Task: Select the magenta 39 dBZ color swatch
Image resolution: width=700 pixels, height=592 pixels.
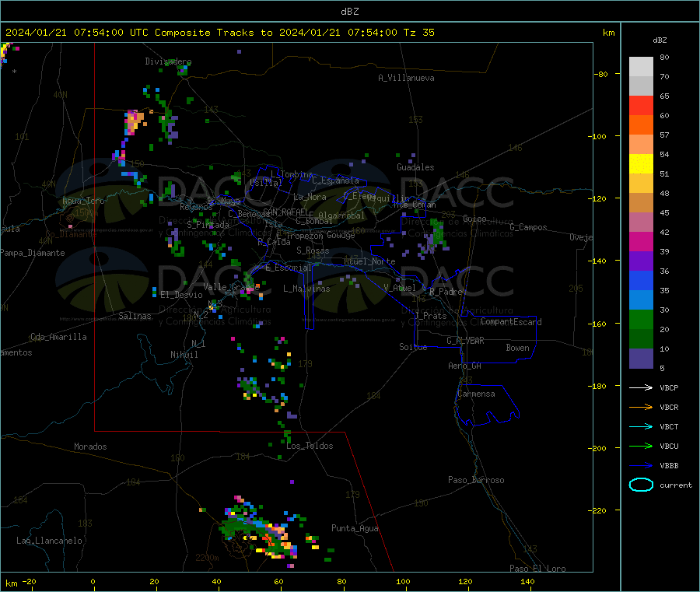Action: [x=641, y=241]
